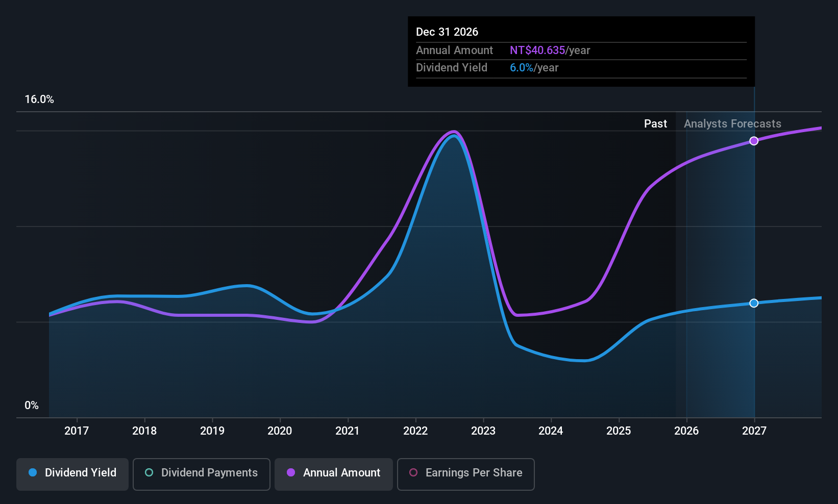Image resolution: width=838 pixels, height=504 pixels.
Task: Select the Annual Amount purple dot icon
Action: pyautogui.click(x=291, y=473)
